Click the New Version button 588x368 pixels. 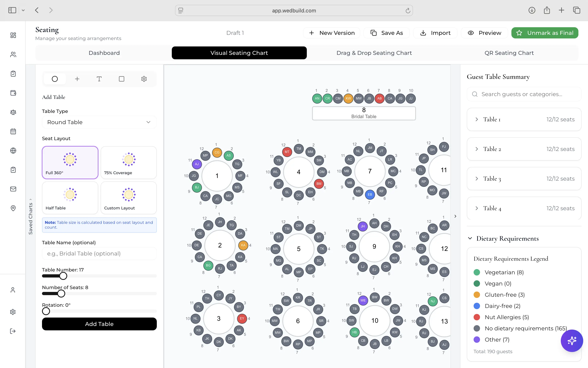coord(332,33)
